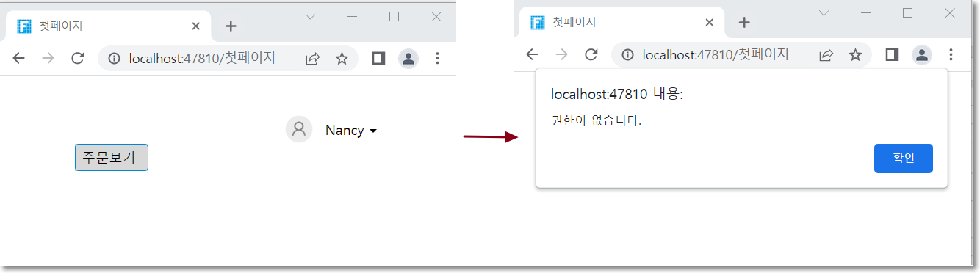Minimize the left browser window
The width and height of the screenshot is (980, 273).
pos(352,16)
